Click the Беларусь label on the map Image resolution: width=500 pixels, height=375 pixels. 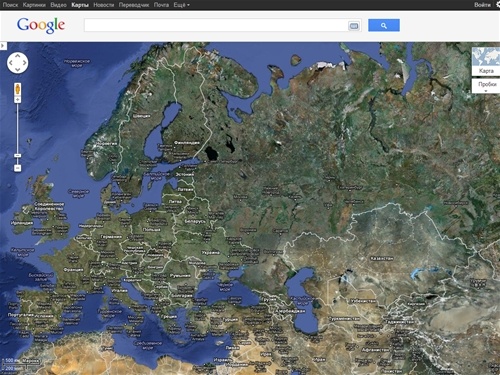[x=195, y=221]
